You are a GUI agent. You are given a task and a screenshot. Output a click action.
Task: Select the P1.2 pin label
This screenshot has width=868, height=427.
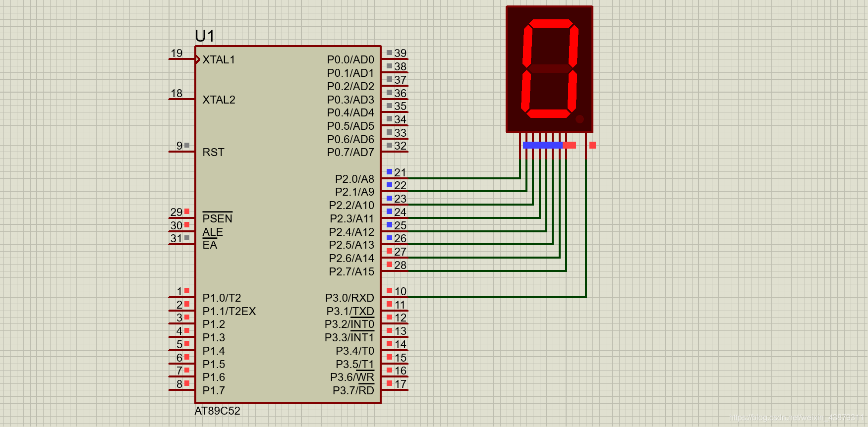click(x=214, y=324)
